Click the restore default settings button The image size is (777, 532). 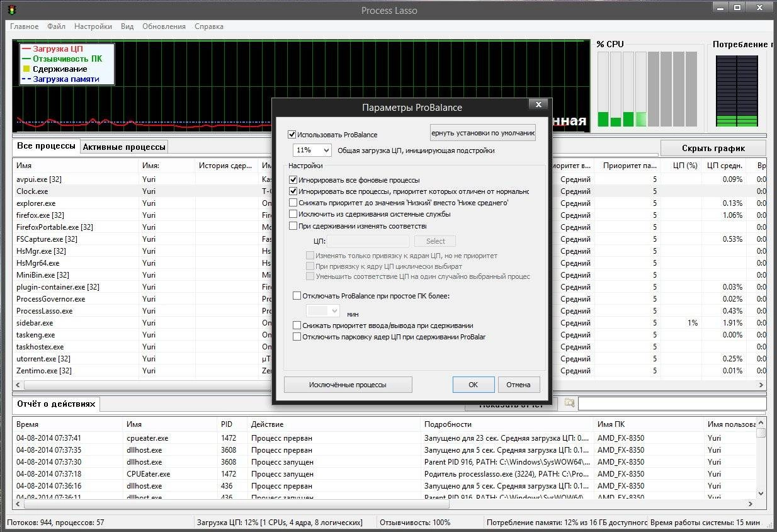coord(483,132)
